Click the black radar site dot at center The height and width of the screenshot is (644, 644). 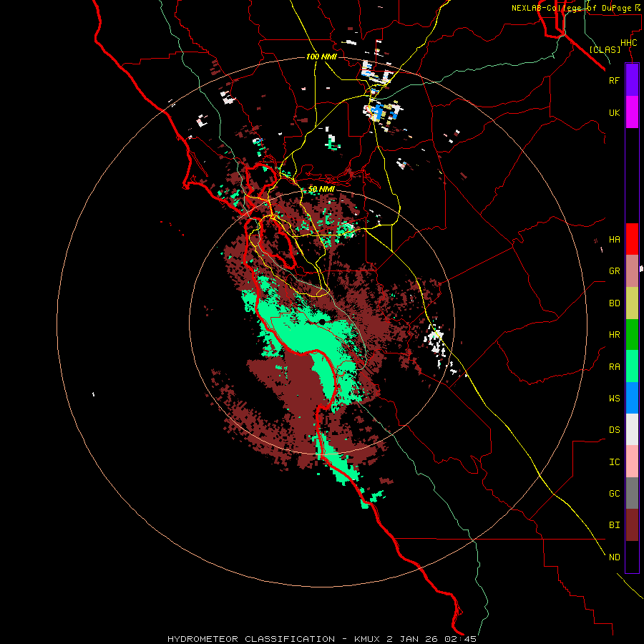[x=322, y=321]
